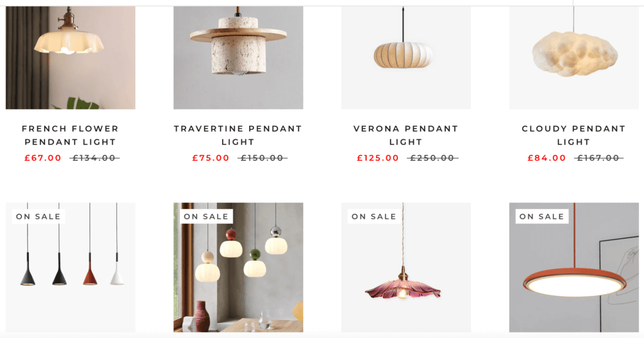Click the On Sale badge on cone pendants
644x338 pixels.
point(38,217)
